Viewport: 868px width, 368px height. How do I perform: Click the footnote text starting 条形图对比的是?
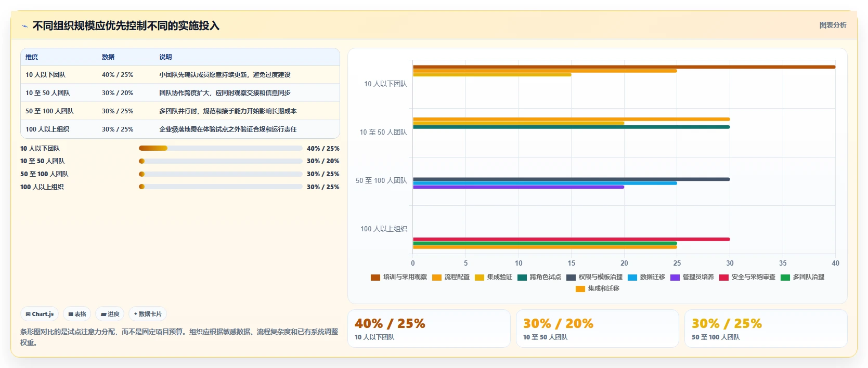179,337
